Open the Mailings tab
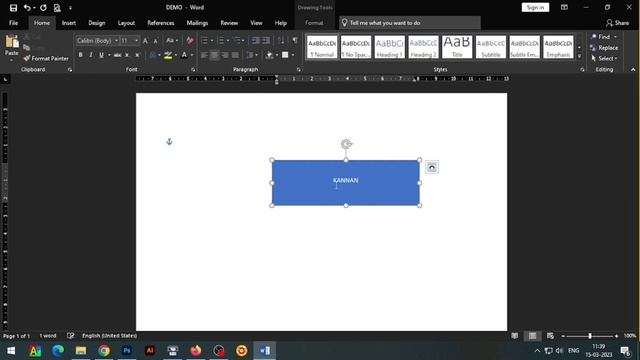 197,23
